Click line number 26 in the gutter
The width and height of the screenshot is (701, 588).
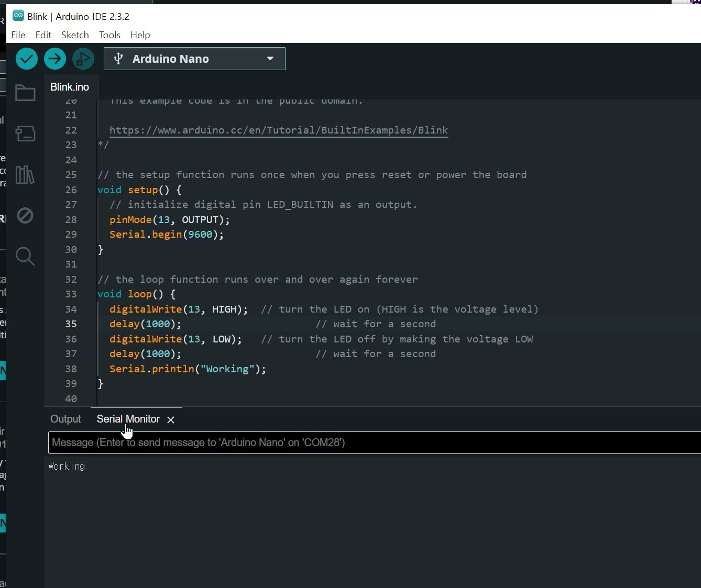[x=71, y=190]
